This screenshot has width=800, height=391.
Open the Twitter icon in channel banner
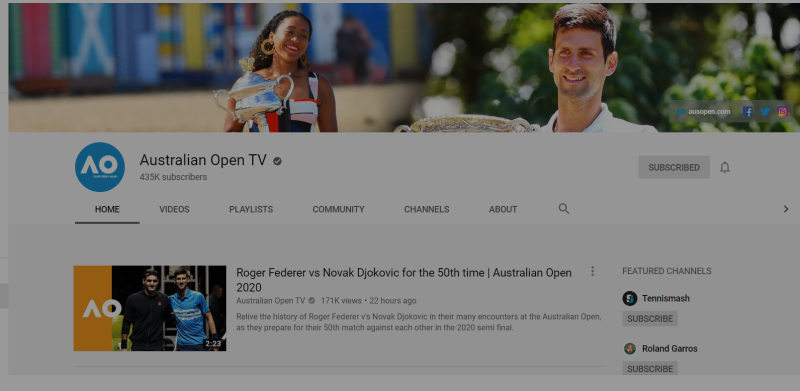pos(765,111)
